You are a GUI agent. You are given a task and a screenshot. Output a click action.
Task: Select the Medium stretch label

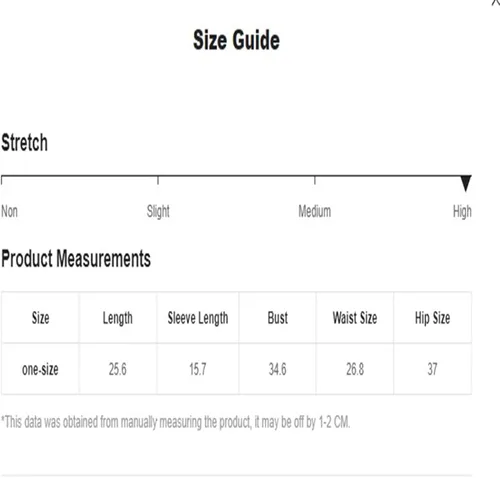click(x=315, y=211)
